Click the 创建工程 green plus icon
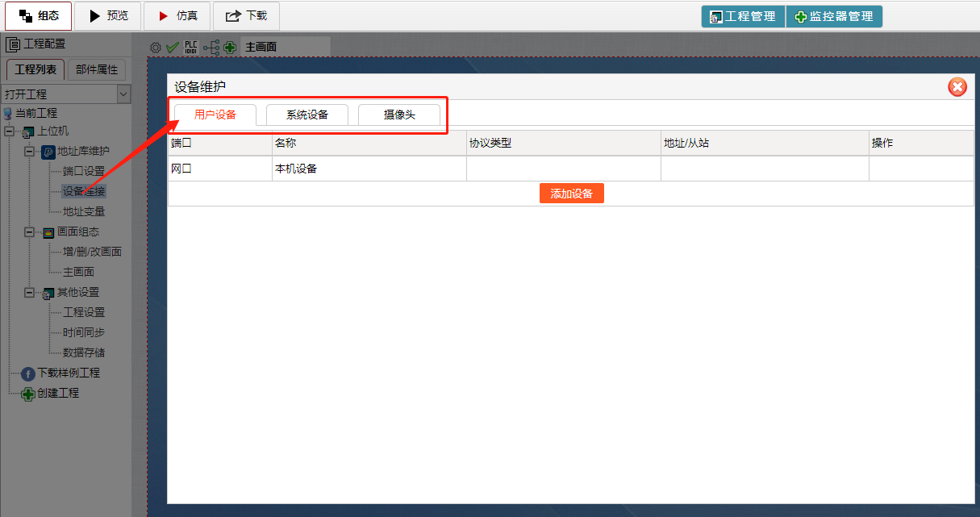The width and height of the screenshot is (980, 517). tap(28, 394)
